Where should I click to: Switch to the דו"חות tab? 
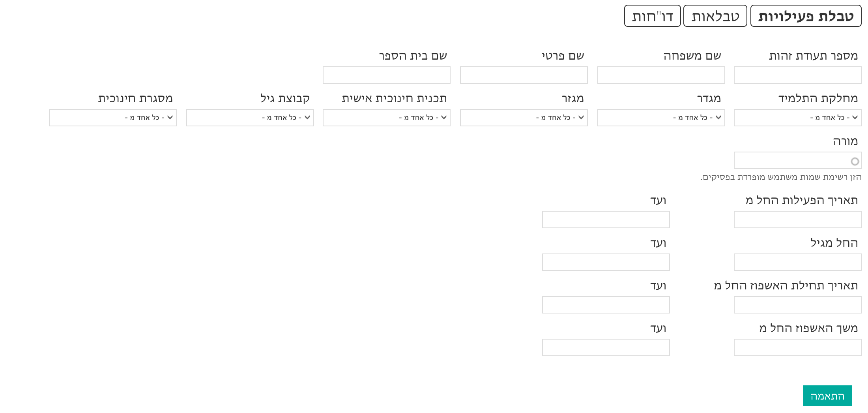652,16
